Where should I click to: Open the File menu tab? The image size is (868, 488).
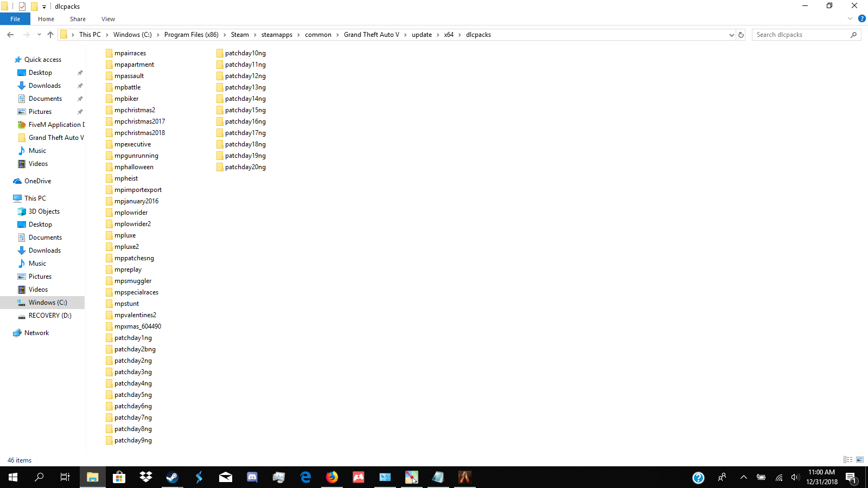15,19
